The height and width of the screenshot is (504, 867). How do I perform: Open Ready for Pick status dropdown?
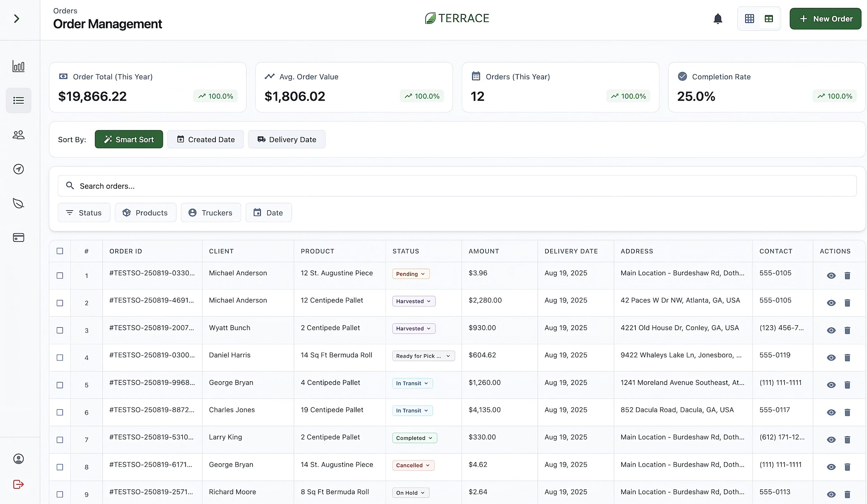(424, 356)
